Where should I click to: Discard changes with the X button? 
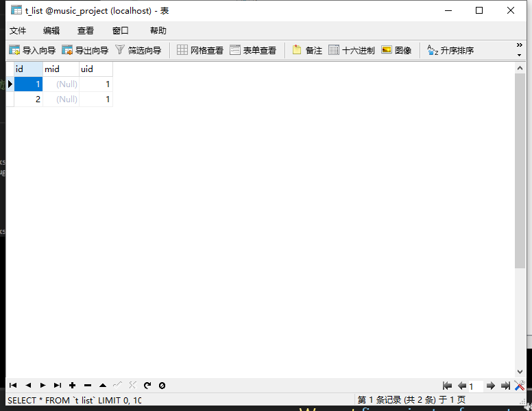click(132, 385)
